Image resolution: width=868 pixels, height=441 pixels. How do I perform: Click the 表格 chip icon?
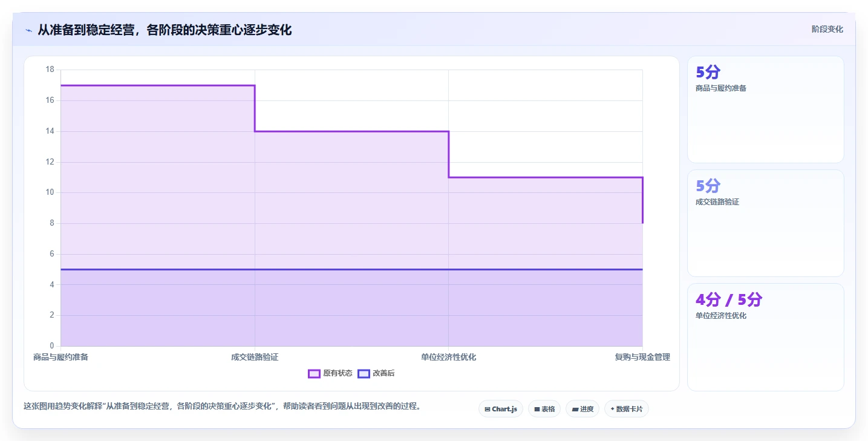point(537,410)
